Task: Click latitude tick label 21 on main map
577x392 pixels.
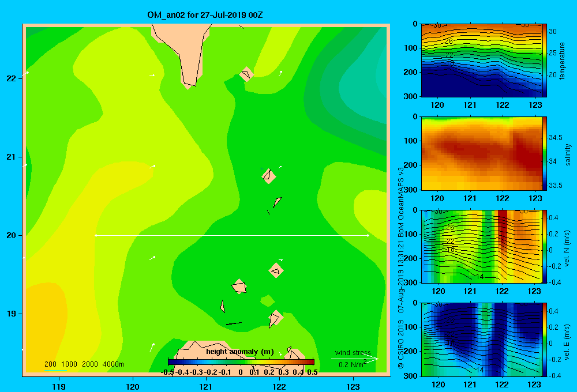Action: (x=12, y=157)
